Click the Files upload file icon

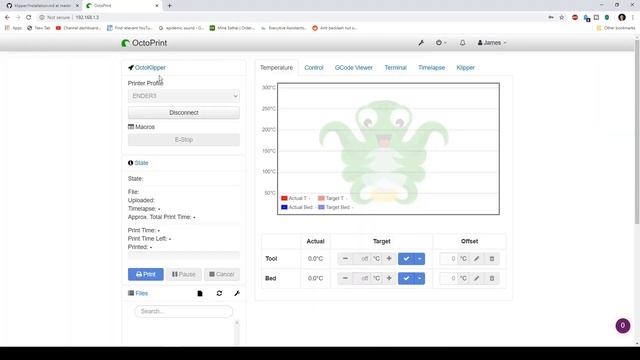tap(200, 293)
